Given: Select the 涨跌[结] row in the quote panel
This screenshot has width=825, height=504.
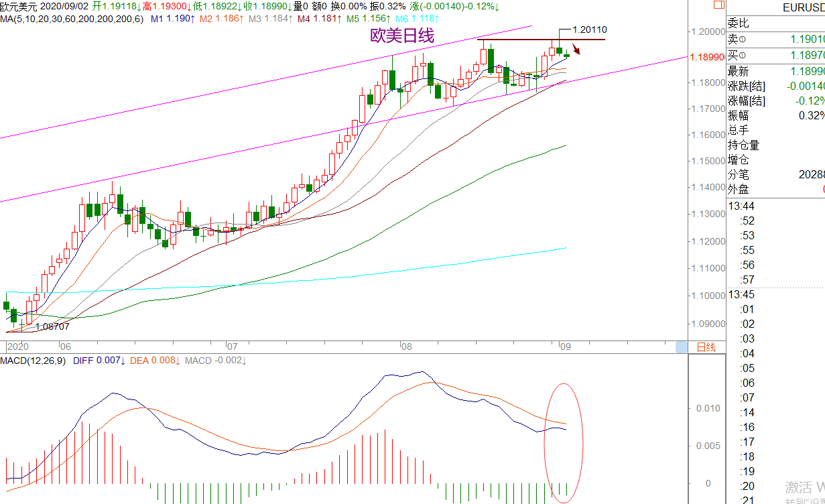Looking at the screenshot, I should click(776, 86).
